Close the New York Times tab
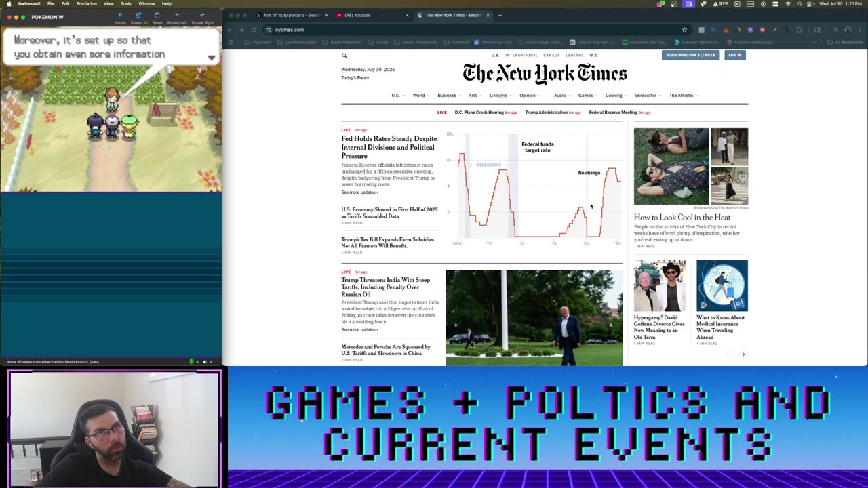Viewport: 868px width, 488px height. [x=488, y=15]
